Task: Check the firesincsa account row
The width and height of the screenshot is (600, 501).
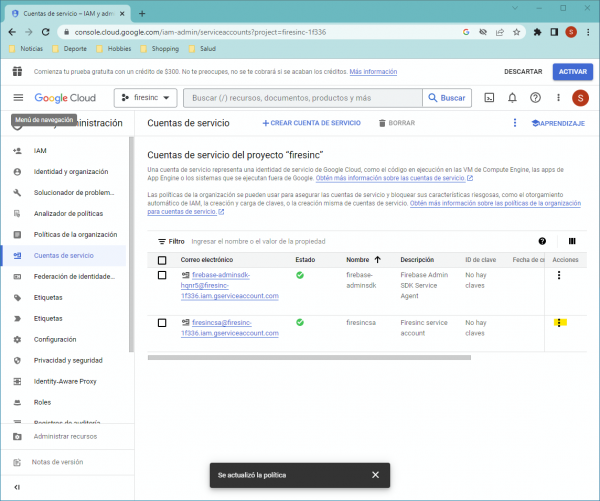Action: pos(162,322)
